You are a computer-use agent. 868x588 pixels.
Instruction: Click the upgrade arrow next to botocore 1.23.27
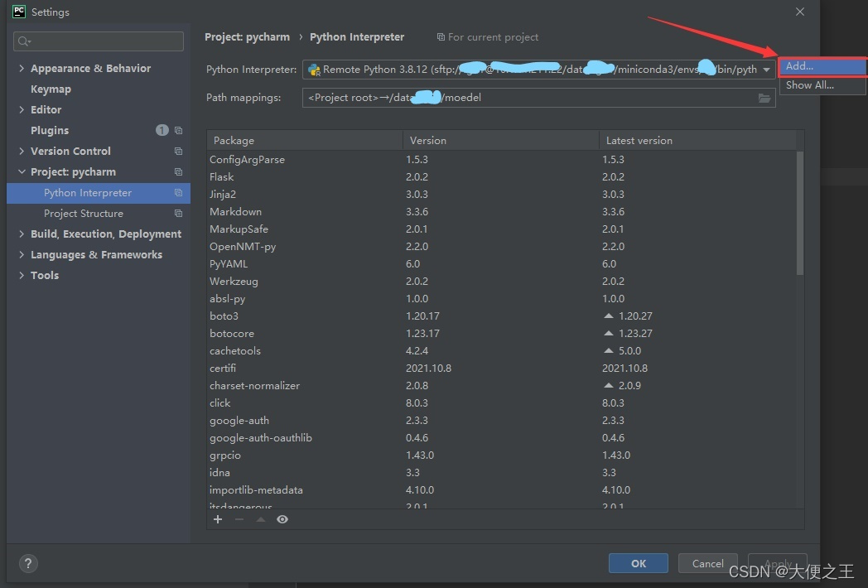point(609,333)
